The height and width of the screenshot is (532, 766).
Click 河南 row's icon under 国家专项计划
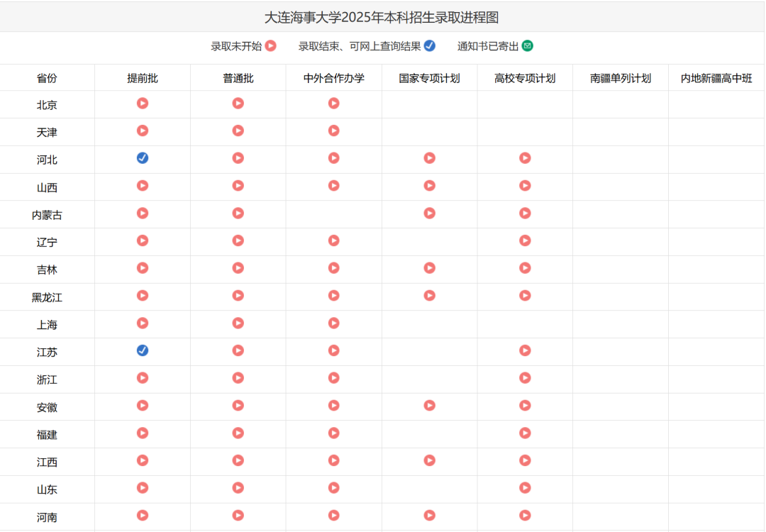pyautogui.click(x=429, y=516)
